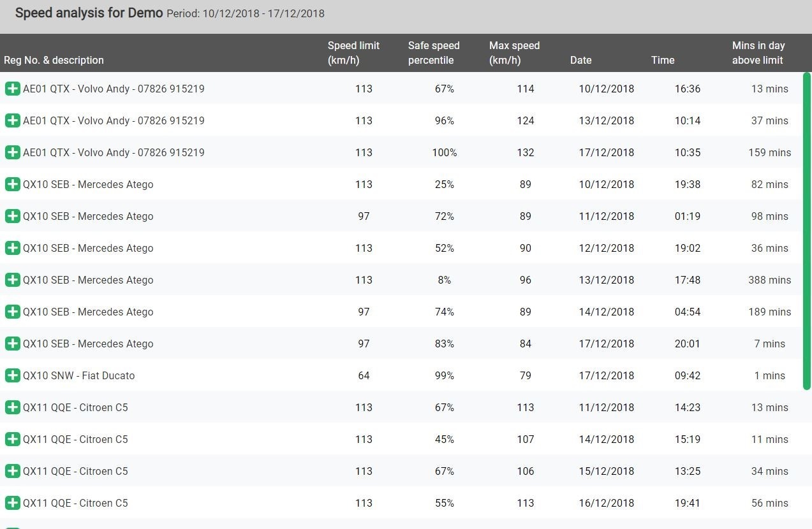Click the 99% safe speed percentile cell

click(x=445, y=375)
